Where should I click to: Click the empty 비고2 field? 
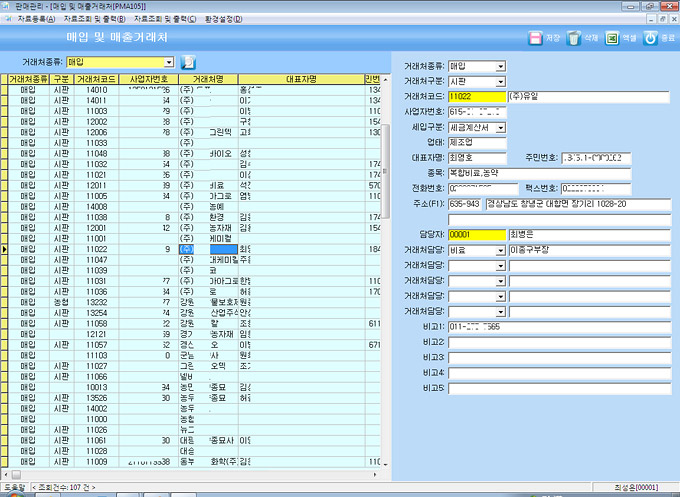pyautogui.click(x=559, y=342)
